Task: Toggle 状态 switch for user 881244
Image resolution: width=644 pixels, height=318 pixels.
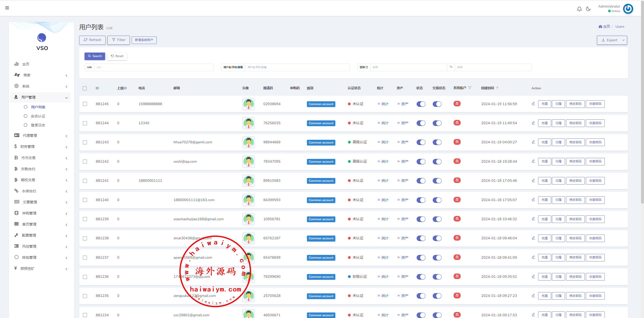Action: click(x=421, y=123)
